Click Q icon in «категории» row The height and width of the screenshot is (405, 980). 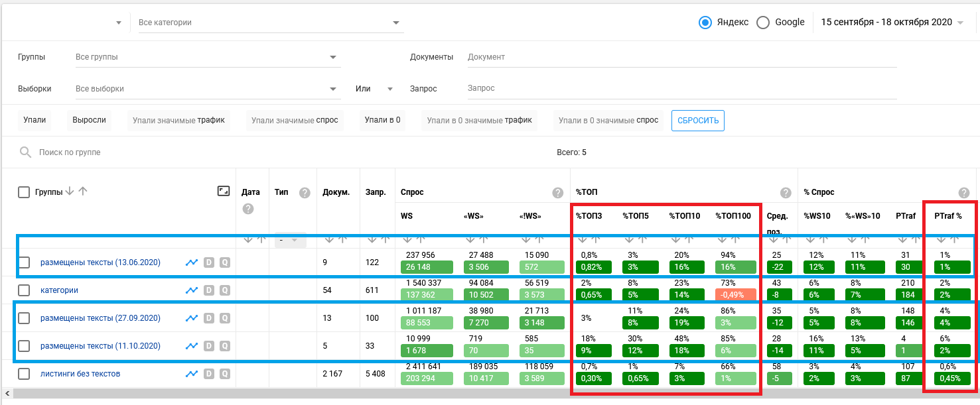point(225,290)
